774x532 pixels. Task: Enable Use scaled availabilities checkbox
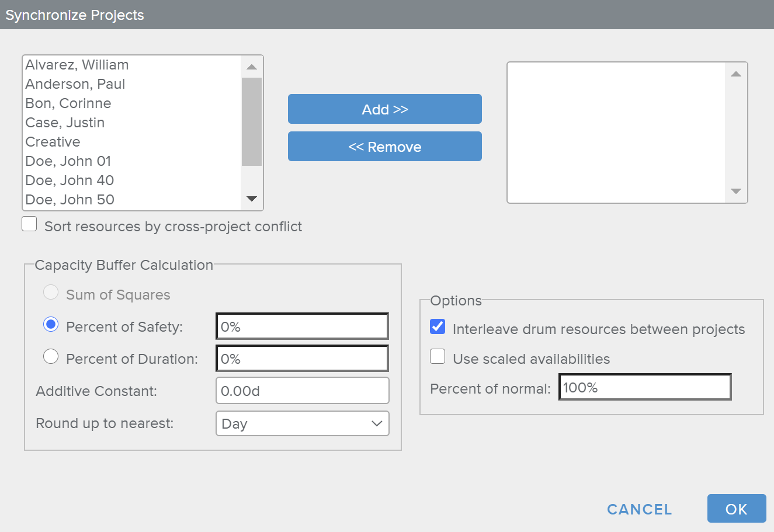(438, 357)
